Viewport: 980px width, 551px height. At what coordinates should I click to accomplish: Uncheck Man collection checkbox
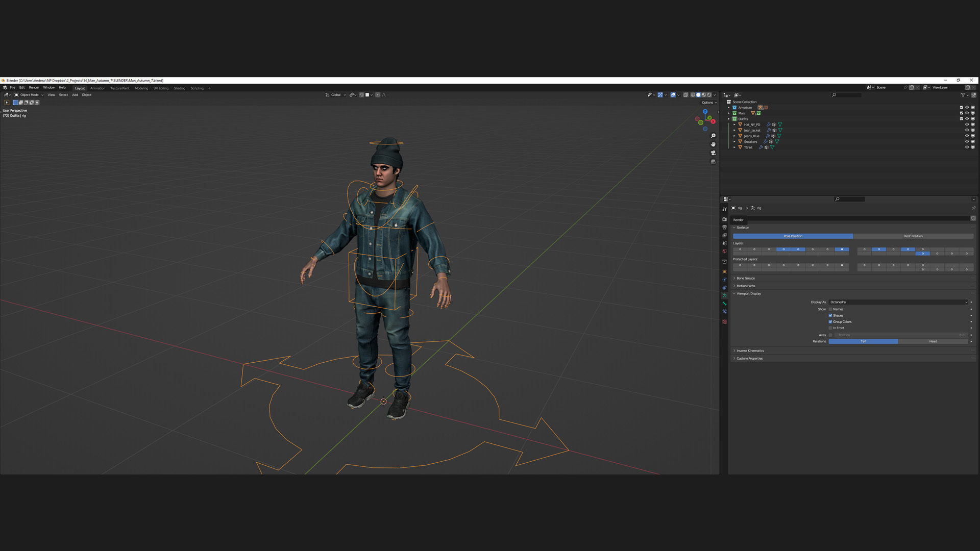(962, 113)
